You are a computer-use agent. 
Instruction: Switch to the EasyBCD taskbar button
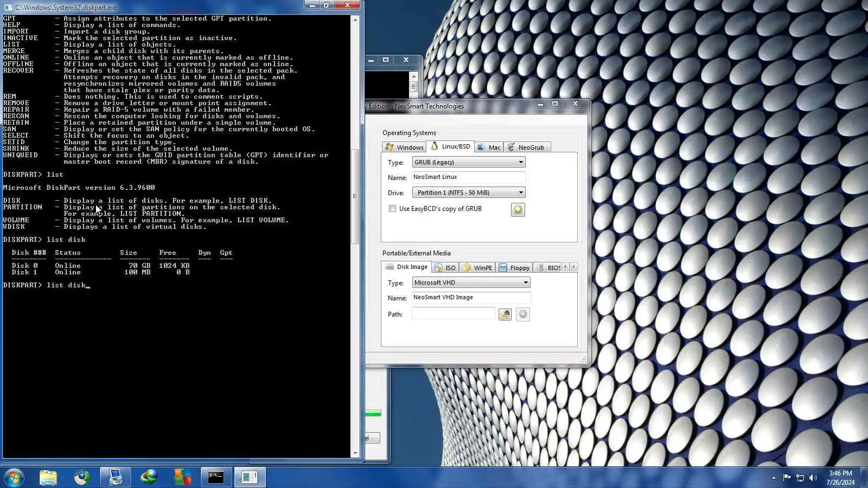tap(250, 477)
